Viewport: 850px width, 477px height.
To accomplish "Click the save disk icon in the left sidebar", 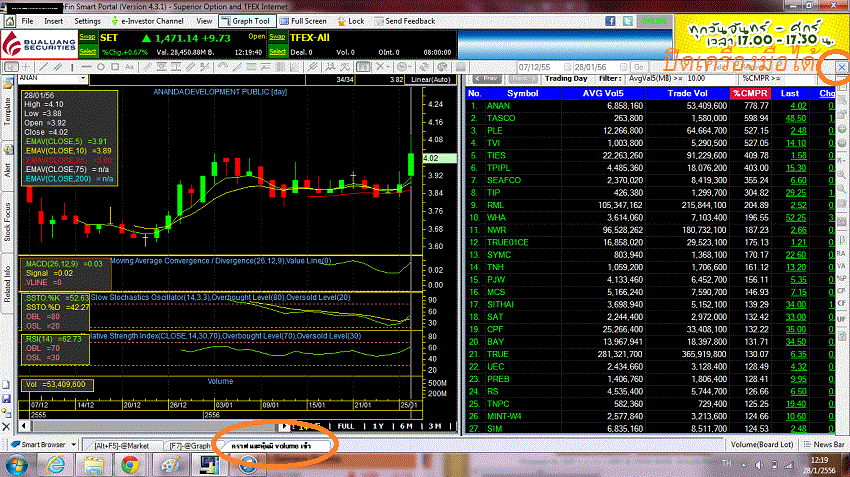I will point(6,399).
